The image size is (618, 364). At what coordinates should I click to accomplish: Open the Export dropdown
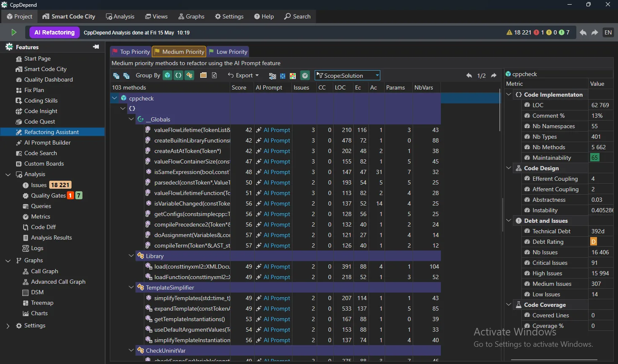(x=243, y=75)
